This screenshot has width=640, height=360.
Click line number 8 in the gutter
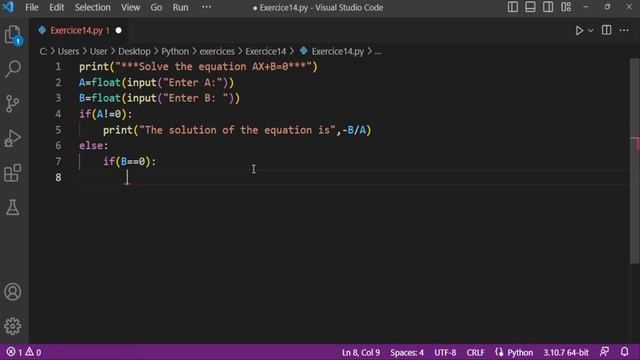[58, 178]
